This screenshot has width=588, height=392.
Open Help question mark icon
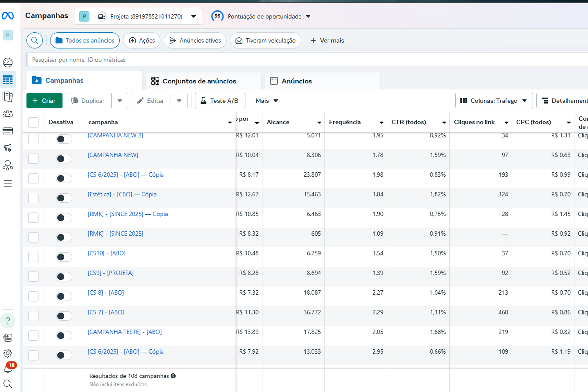[8, 320]
